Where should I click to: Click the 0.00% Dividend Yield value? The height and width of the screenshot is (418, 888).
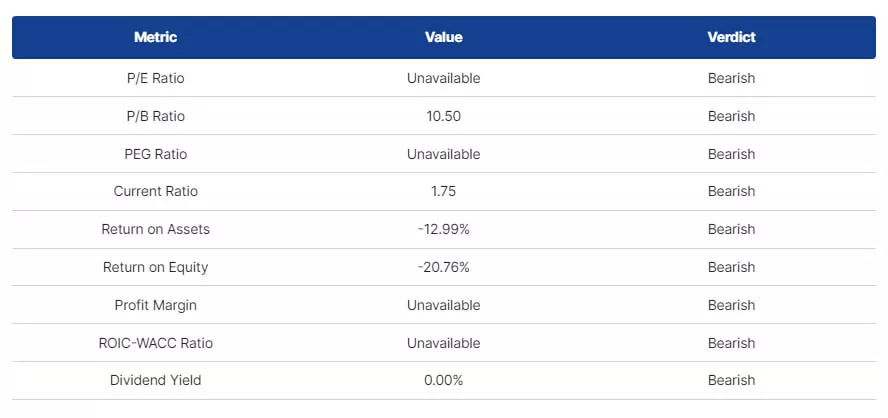pyautogui.click(x=443, y=380)
